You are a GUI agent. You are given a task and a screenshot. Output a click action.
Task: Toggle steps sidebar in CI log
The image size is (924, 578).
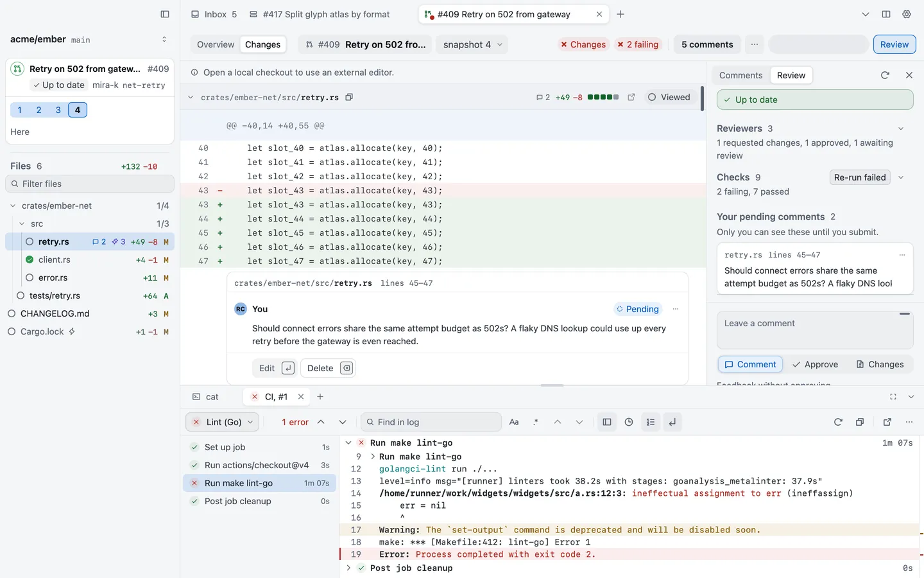(607, 422)
